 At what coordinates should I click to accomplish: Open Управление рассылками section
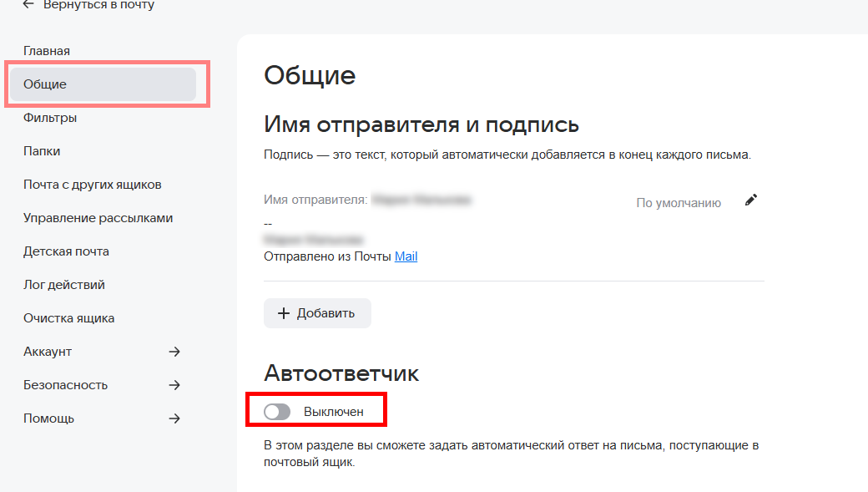98,218
